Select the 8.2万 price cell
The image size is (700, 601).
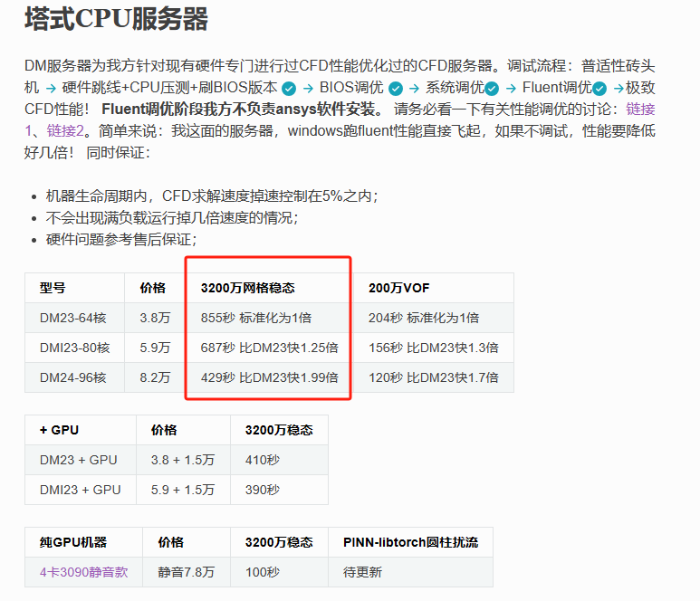[155, 377]
